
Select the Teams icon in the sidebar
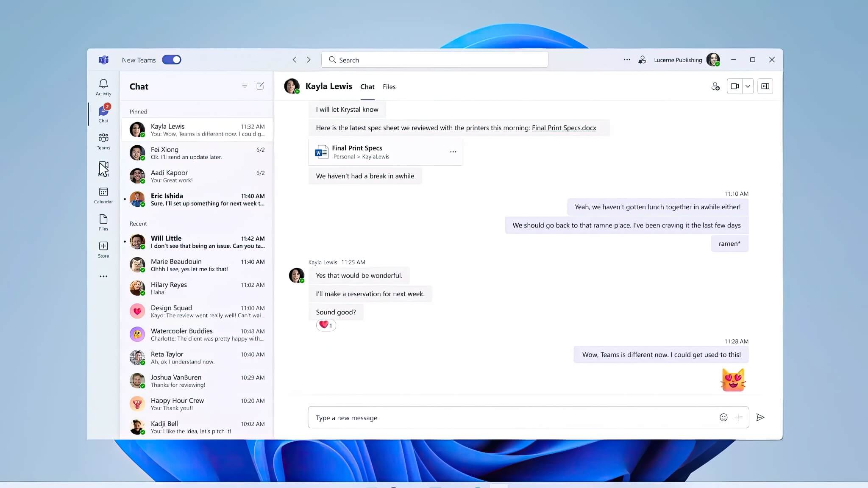(103, 140)
